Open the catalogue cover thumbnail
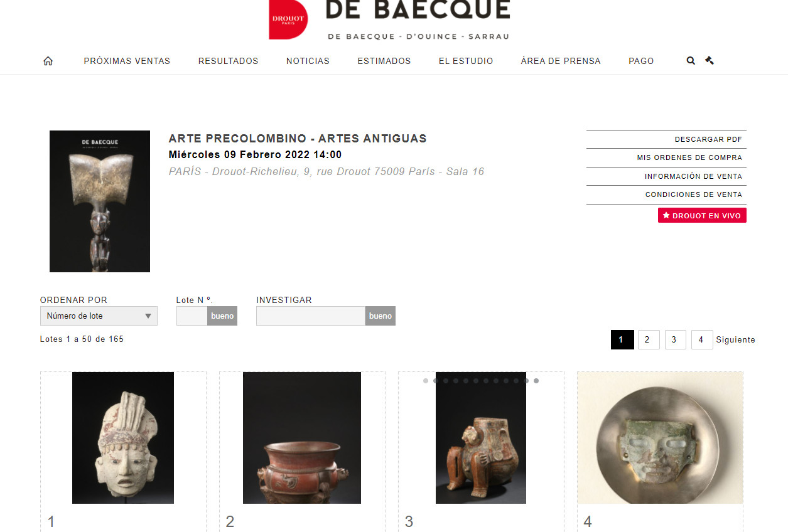Image resolution: width=788 pixels, height=532 pixels. coord(100,201)
